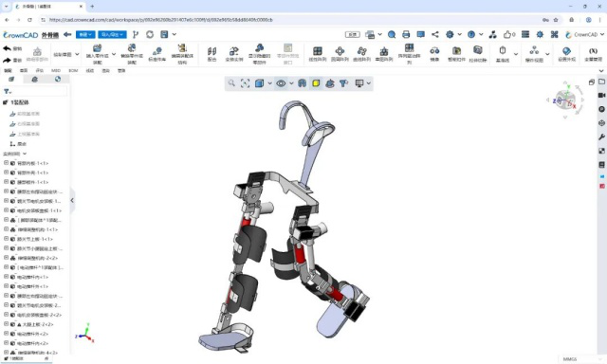Expand the first component tree node ending -1<1>

(6, 163)
